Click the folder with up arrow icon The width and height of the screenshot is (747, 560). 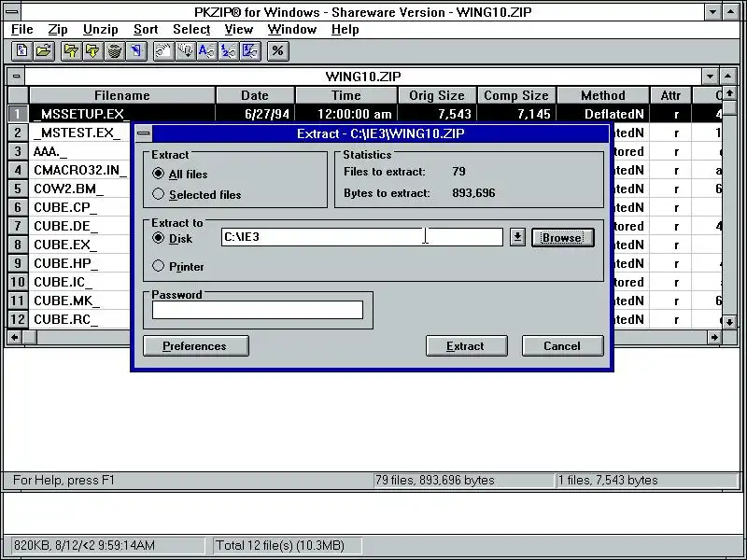72,51
